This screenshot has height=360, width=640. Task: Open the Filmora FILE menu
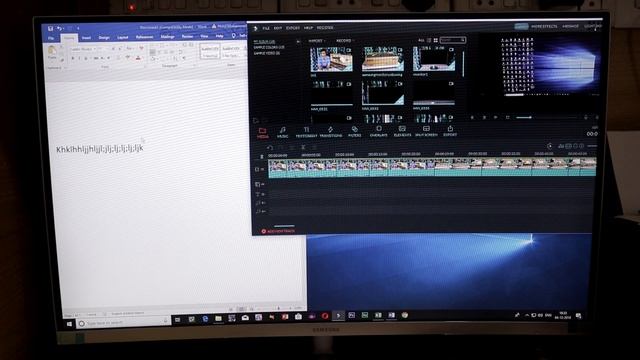pyautogui.click(x=266, y=28)
